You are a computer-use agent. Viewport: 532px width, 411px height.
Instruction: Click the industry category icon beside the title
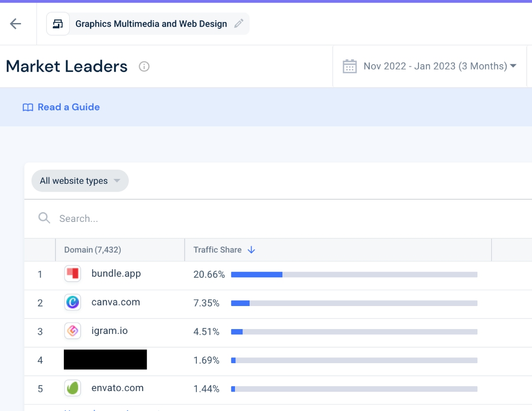[x=58, y=23]
